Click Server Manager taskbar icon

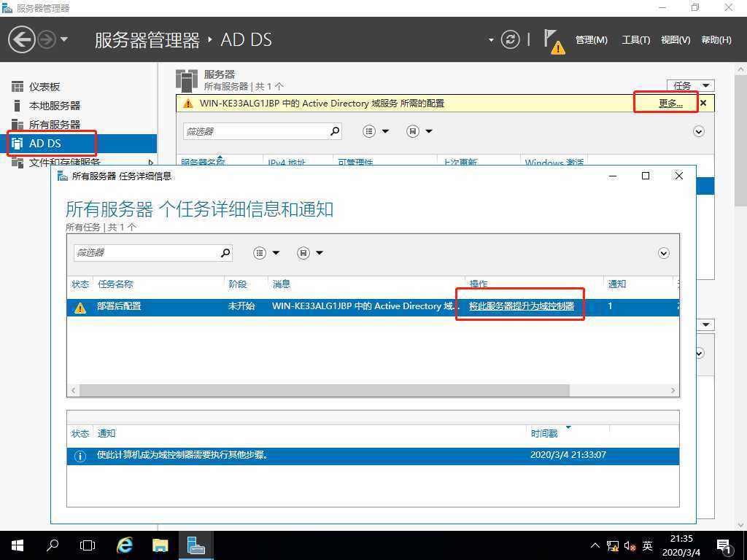coord(196,545)
